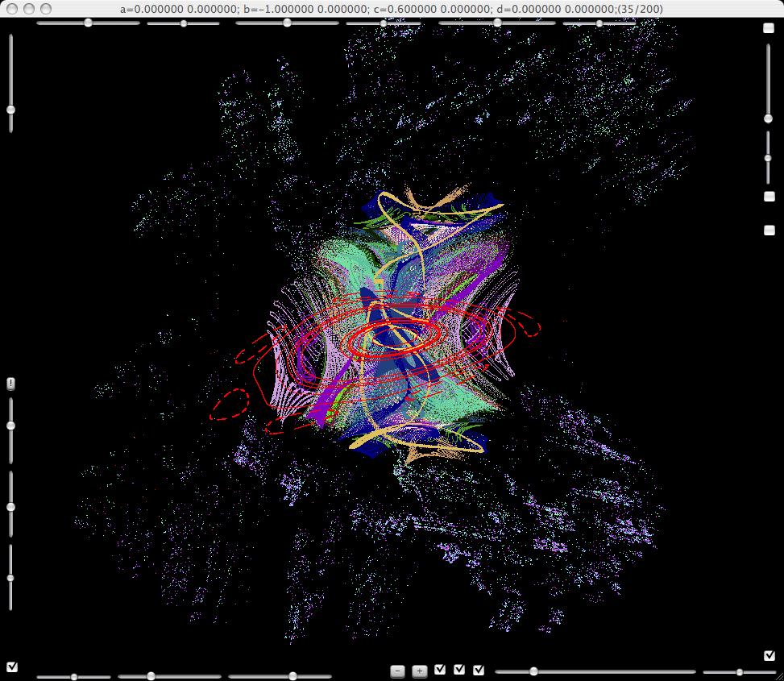Toggle the middle checkbox of the three beside the plus button

coord(459,669)
